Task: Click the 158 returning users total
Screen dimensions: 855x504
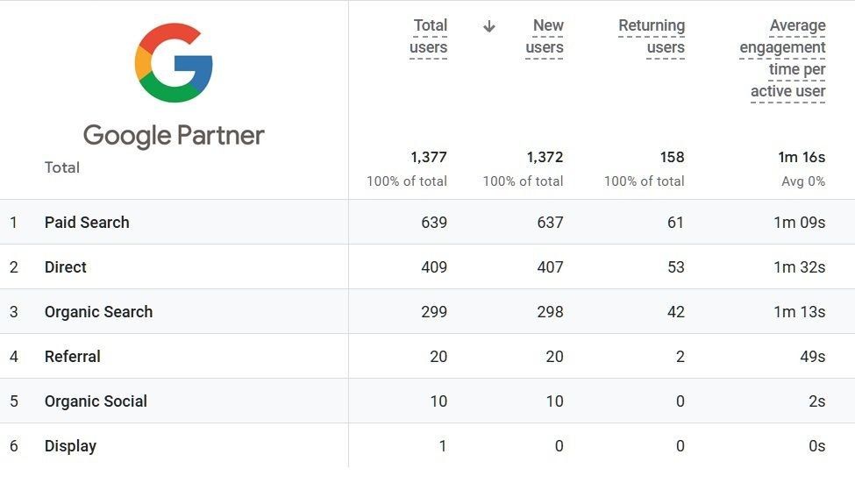Action: 672,158
